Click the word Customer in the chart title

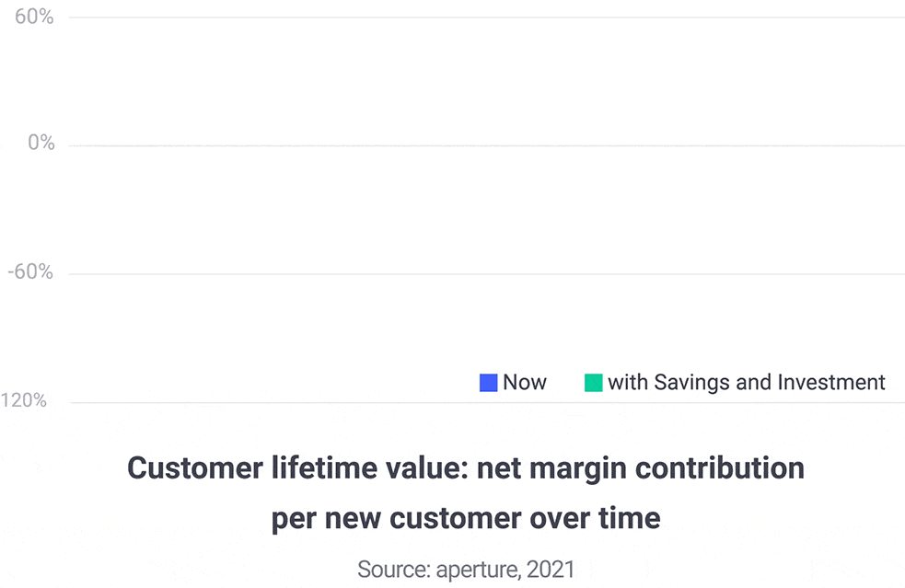coord(195,468)
